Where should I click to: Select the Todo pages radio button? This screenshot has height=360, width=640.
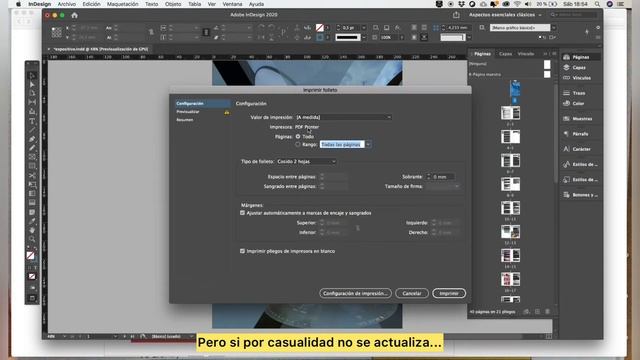(x=298, y=136)
